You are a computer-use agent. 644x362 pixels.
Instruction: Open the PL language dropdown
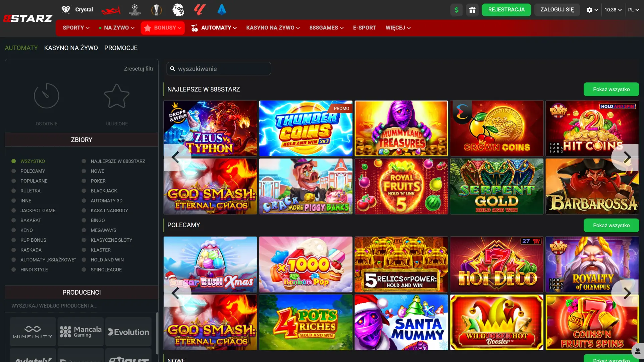tap(633, 10)
